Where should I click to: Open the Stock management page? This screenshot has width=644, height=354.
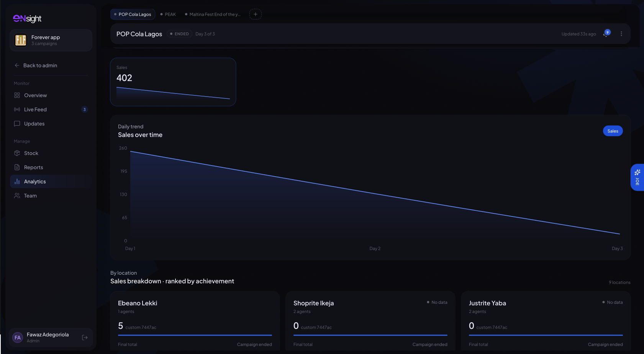51,153
